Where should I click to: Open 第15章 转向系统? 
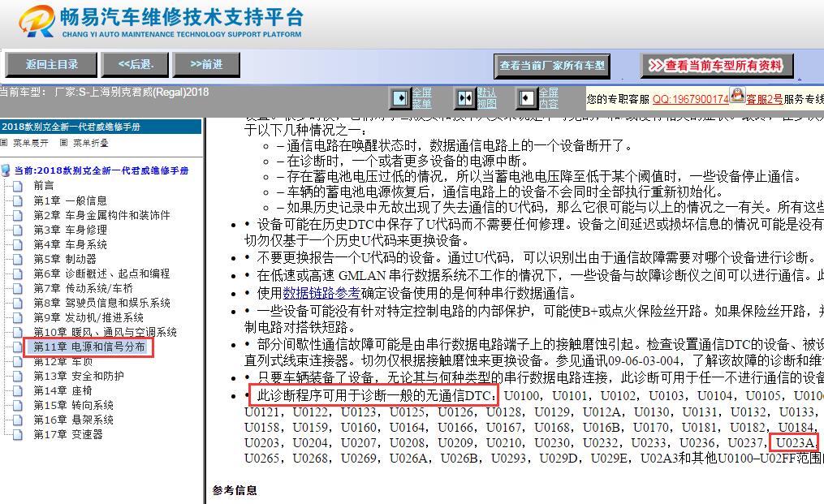click(x=73, y=405)
